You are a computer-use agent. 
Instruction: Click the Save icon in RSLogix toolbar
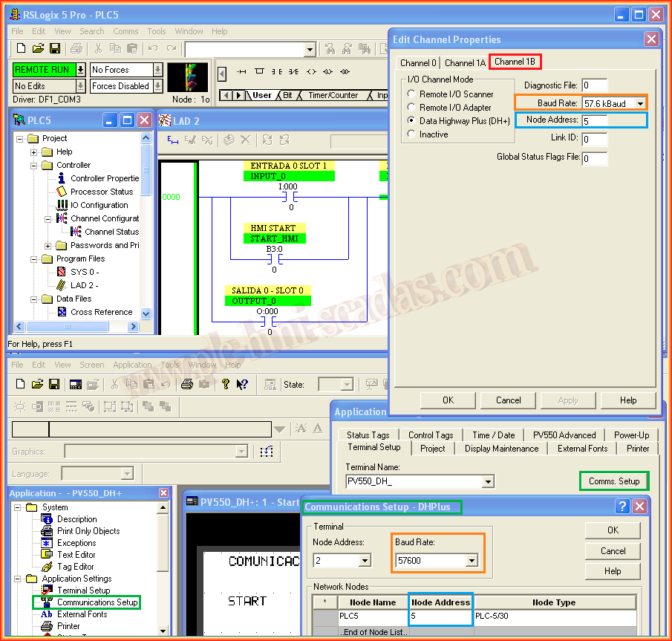point(54,49)
